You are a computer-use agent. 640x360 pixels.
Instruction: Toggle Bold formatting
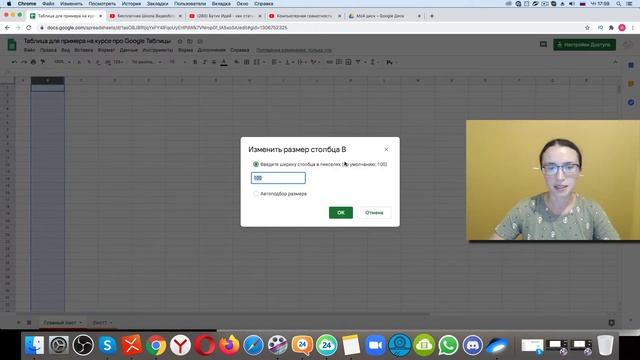[195, 62]
